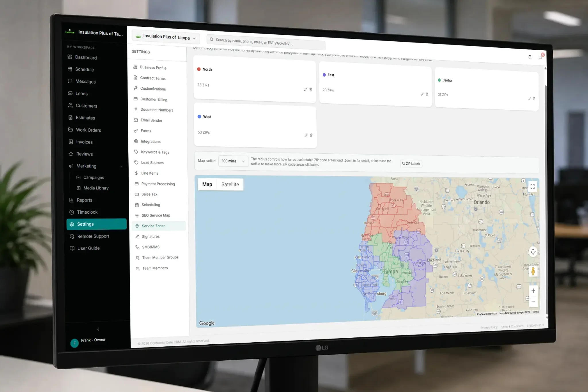Delete the North zone with trash icon

point(311,90)
